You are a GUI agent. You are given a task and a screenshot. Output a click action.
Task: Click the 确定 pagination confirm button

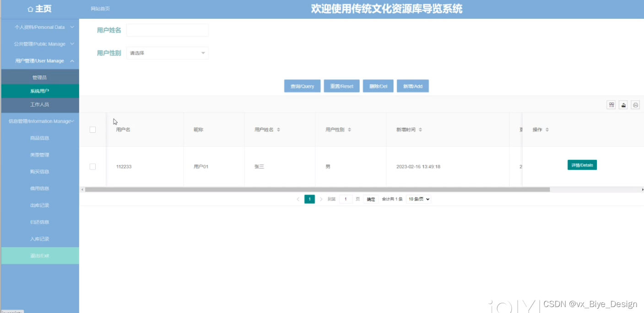coord(371,199)
